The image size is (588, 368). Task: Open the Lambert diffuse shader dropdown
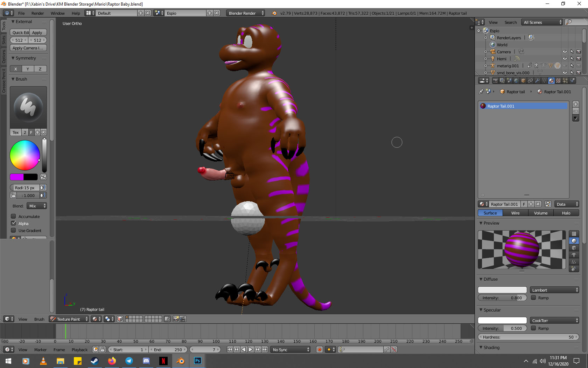(x=554, y=290)
